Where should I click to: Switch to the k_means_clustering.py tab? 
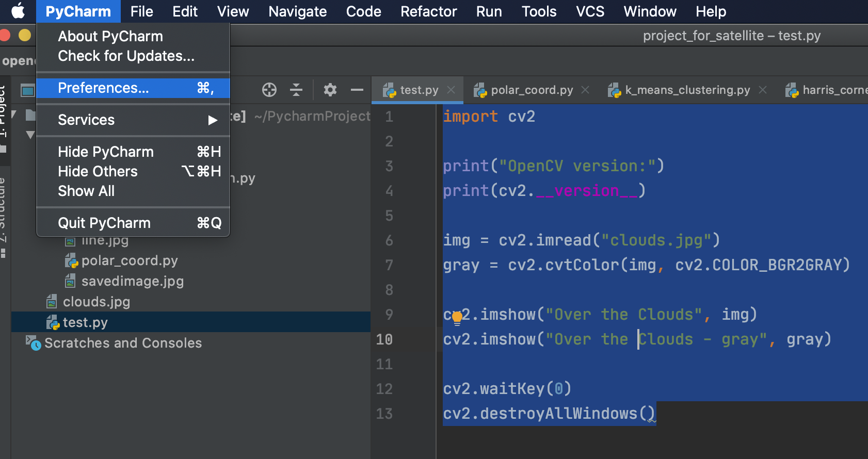pyautogui.click(x=687, y=90)
